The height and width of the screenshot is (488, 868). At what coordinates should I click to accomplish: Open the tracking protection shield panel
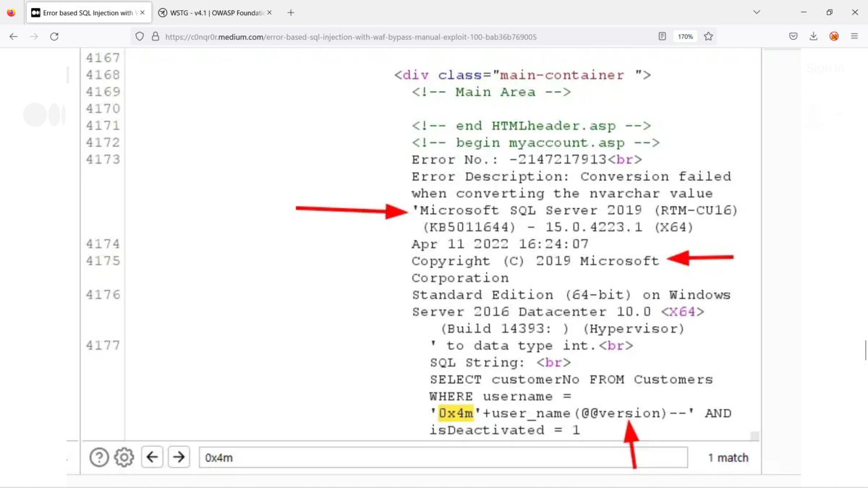pos(140,36)
